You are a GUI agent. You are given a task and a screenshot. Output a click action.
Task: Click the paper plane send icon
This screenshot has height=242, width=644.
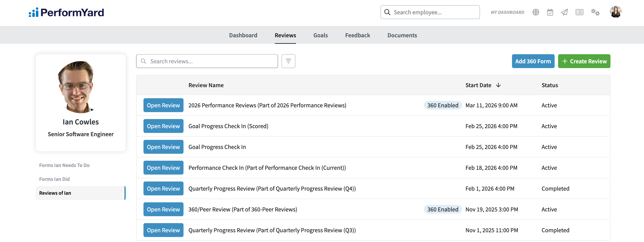[564, 12]
